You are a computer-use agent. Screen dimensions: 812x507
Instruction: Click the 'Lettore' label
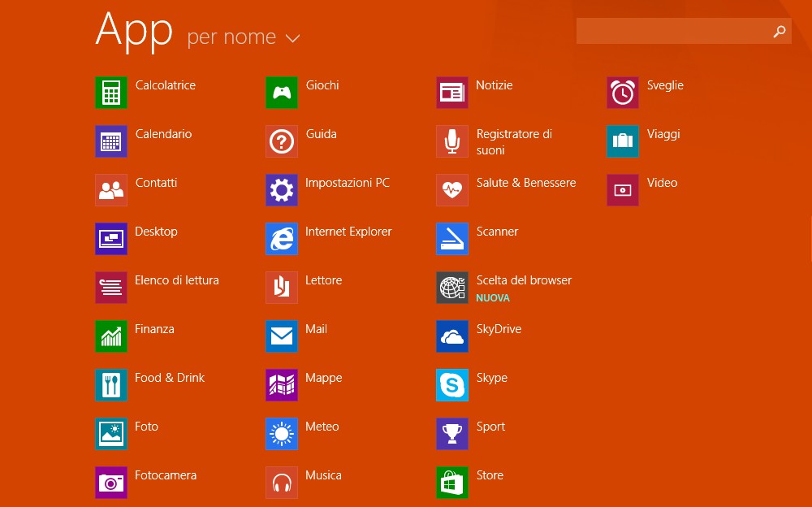pos(324,280)
